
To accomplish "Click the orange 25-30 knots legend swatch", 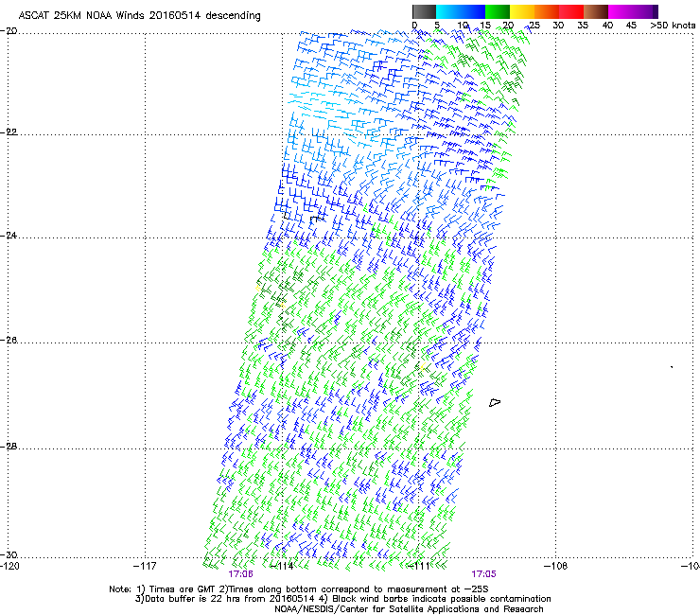I will [x=547, y=11].
